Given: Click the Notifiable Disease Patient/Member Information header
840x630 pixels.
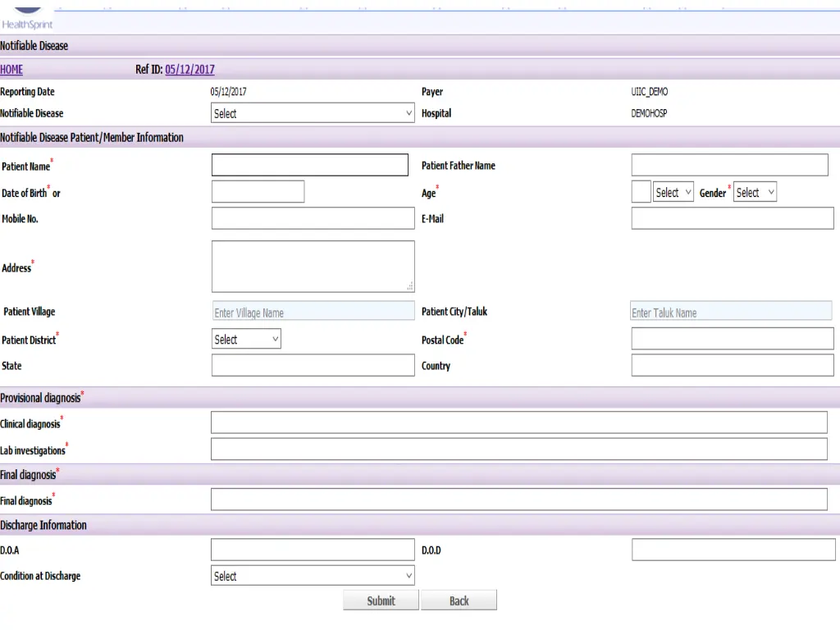Looking at the screenshot, I should pos(420,137).
